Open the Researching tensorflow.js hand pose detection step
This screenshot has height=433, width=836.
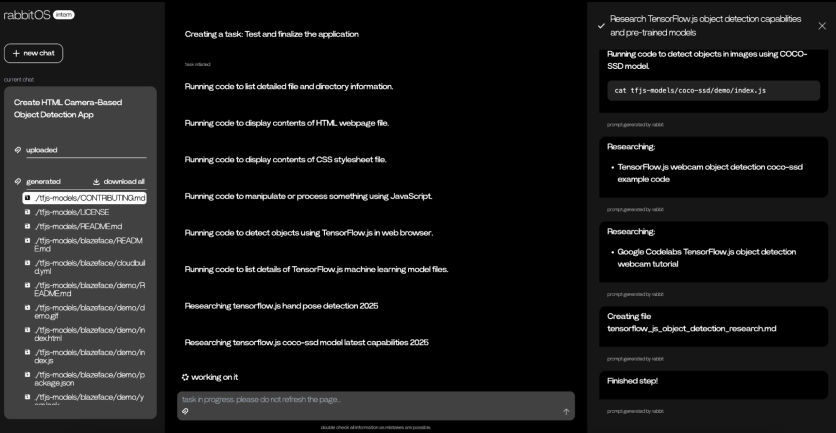(x=281, y=305)
